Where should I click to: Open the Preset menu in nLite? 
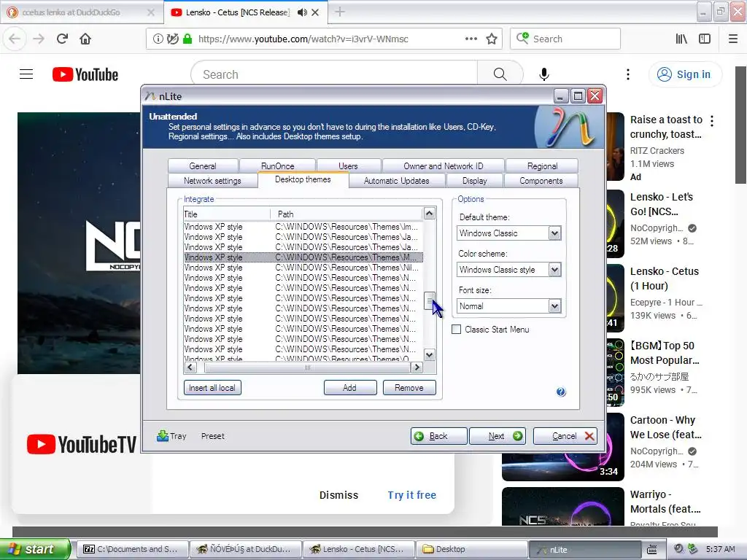[x=212, y=436]
